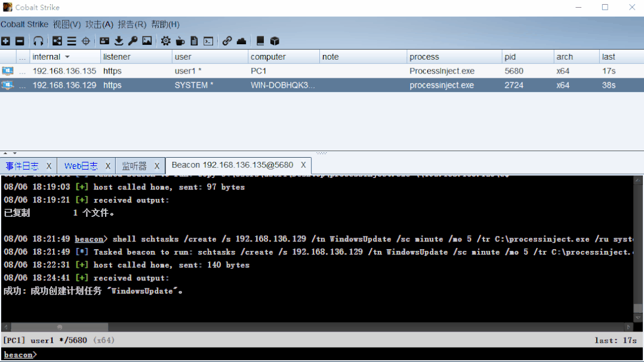This screenshot has height=362, width=644.
Task: Close the Web日志 tab
Action: tap(108, 166)
